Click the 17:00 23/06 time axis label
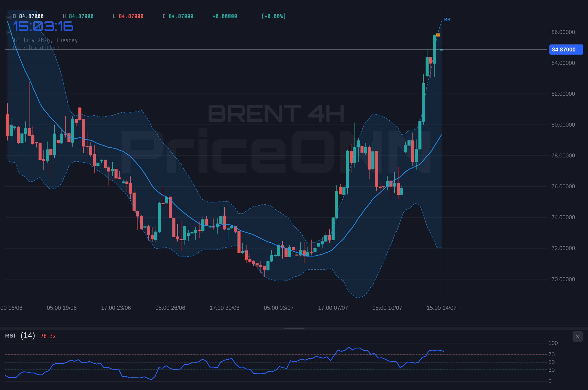This screenshot has width=588, height=390. point(116,308)
